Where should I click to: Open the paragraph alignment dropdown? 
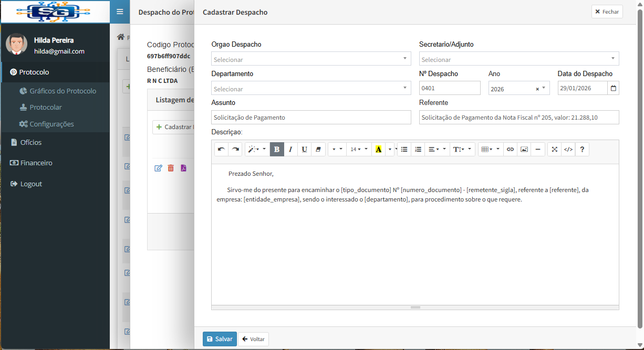pos(437,149)
